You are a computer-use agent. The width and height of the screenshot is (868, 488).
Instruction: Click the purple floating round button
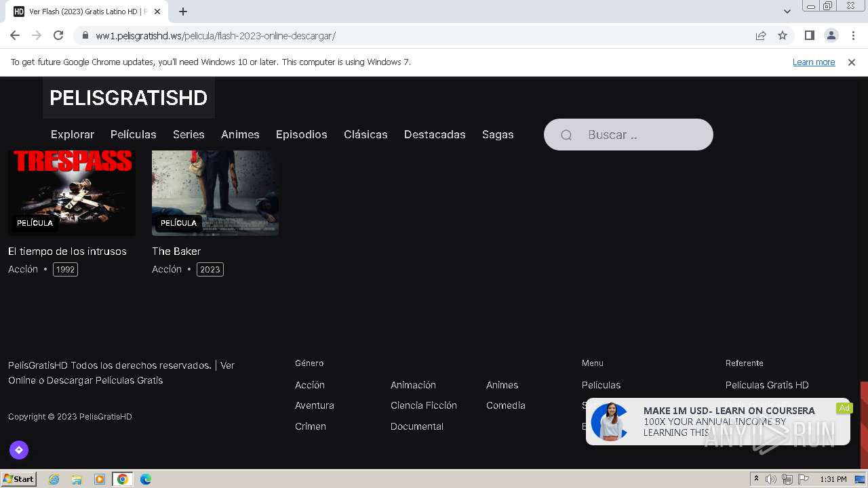19,450
